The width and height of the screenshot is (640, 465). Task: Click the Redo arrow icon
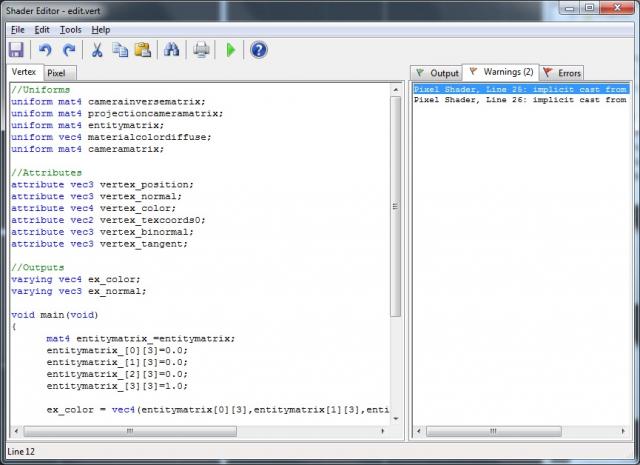point(69,50)
